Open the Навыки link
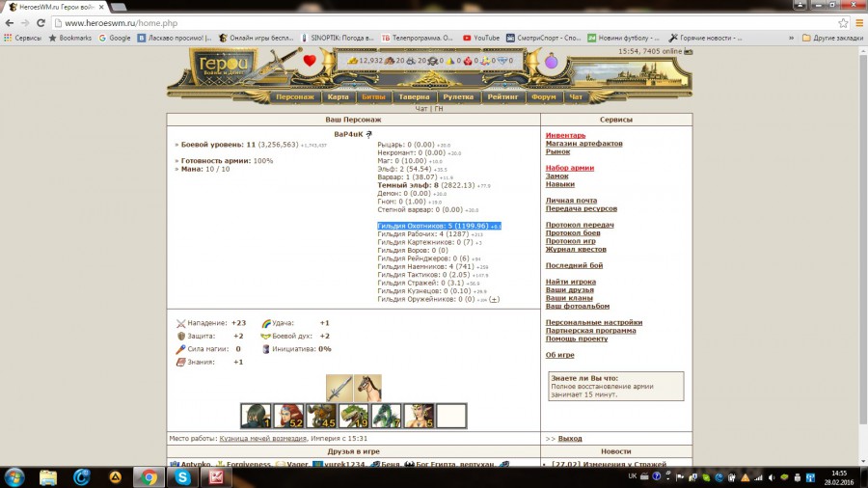The image size is (868, 488). tap(560, 184)
